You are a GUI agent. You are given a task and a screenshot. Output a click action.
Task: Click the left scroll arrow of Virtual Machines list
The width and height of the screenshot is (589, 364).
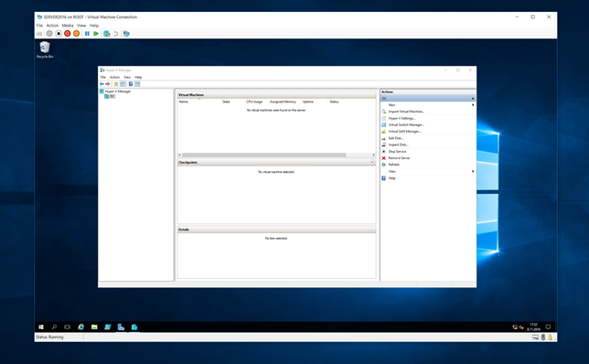tap(180, 155)
